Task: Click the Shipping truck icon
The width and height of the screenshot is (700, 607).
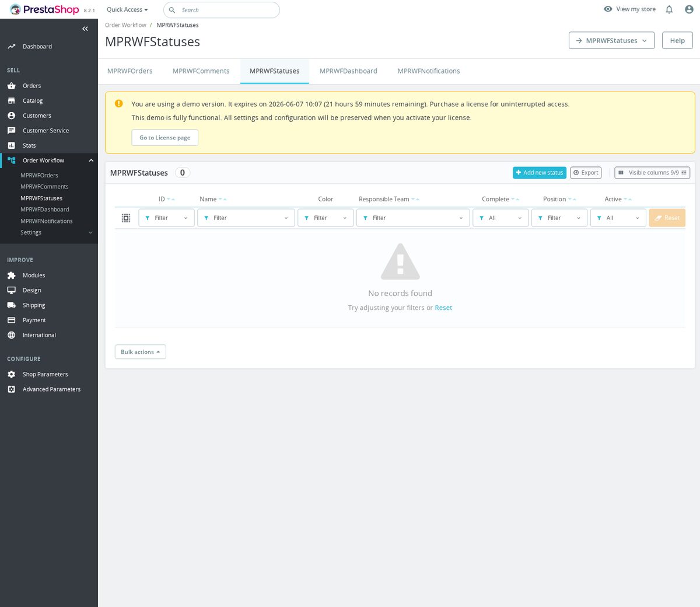Action: coord(11,305)
